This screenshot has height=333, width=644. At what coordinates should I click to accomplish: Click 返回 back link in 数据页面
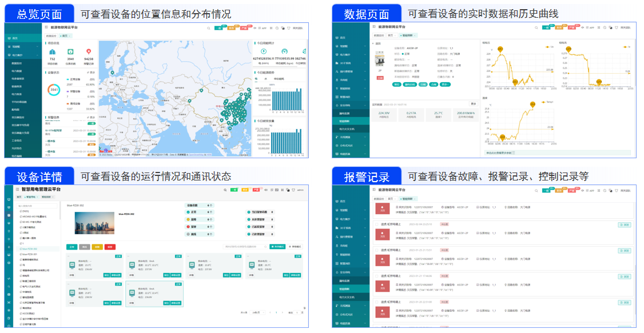[x=377, y=43]
